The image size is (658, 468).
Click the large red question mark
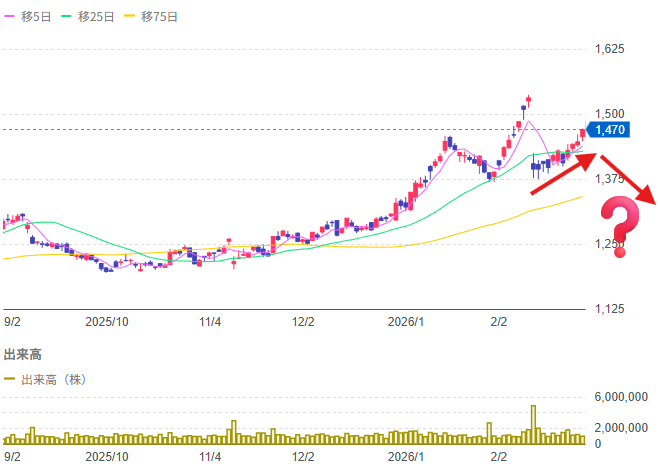point(620,227)
